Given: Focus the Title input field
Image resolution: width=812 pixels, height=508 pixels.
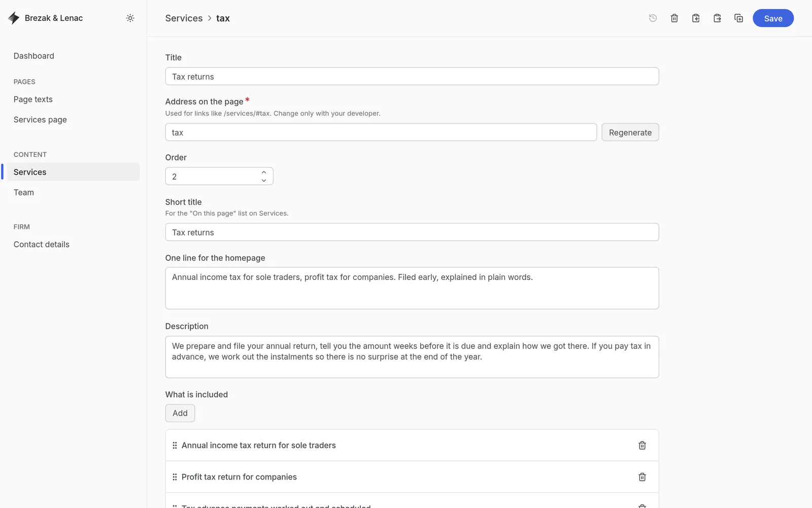Looking at the screenshot, I should pos(412,77).
